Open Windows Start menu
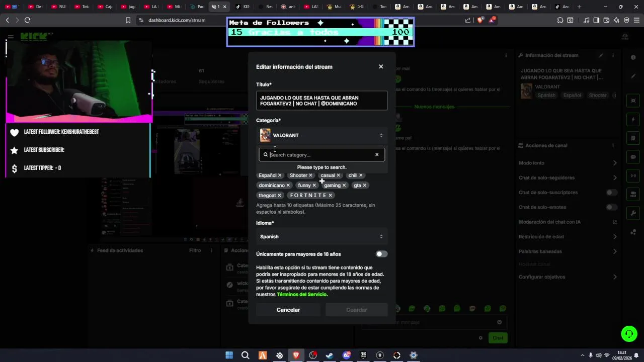The height and width of the screenshot is (362, 644). tap(229, 355)
